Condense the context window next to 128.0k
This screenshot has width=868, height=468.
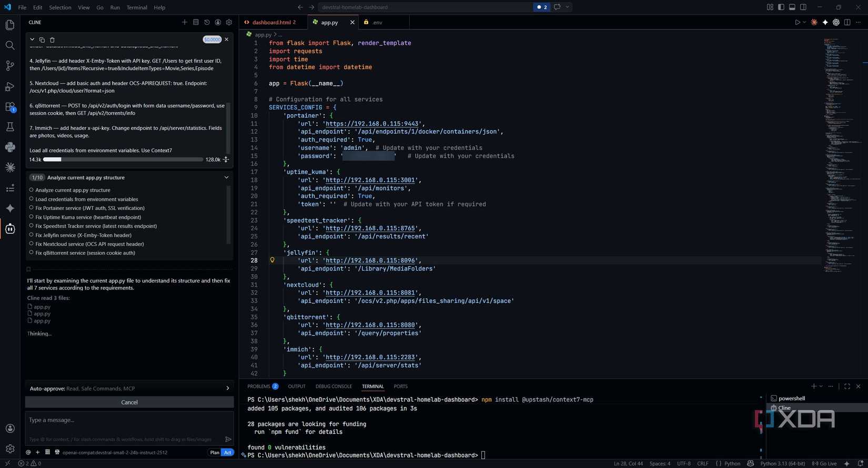[226, 160]
